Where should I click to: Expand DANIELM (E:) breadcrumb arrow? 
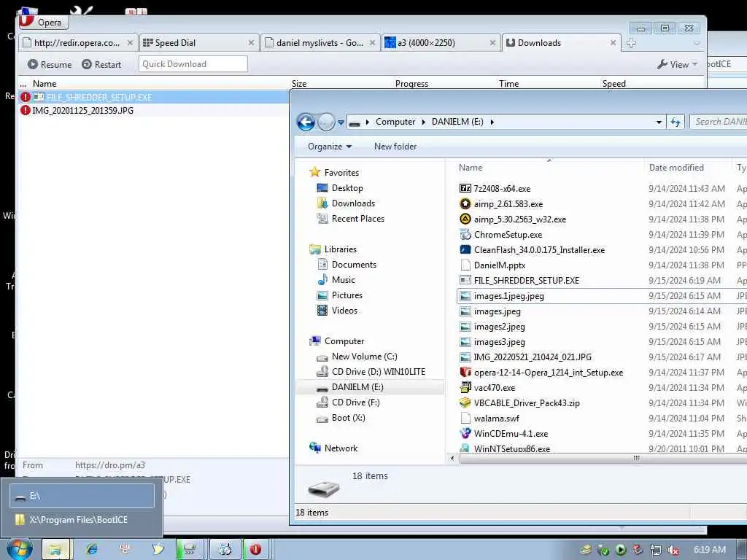coord(492,122)
